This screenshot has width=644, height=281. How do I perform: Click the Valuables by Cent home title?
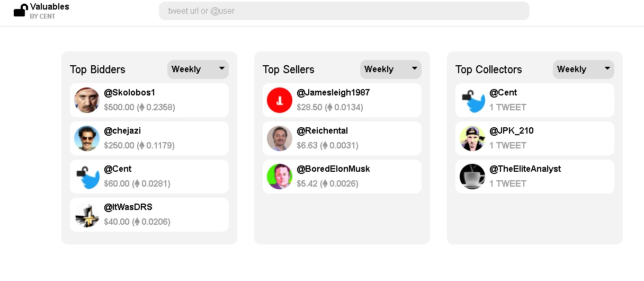(x=49, y=7)
